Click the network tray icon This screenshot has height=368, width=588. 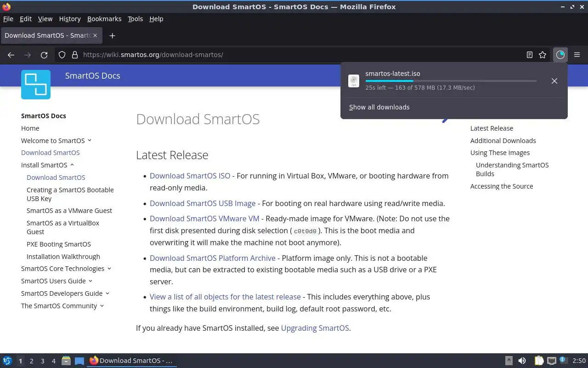tap(552, 361)
